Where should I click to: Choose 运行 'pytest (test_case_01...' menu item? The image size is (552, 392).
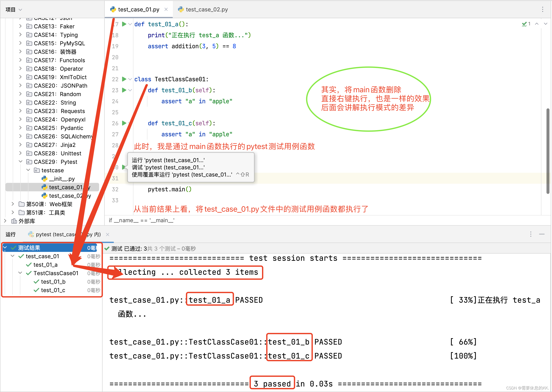168,160
